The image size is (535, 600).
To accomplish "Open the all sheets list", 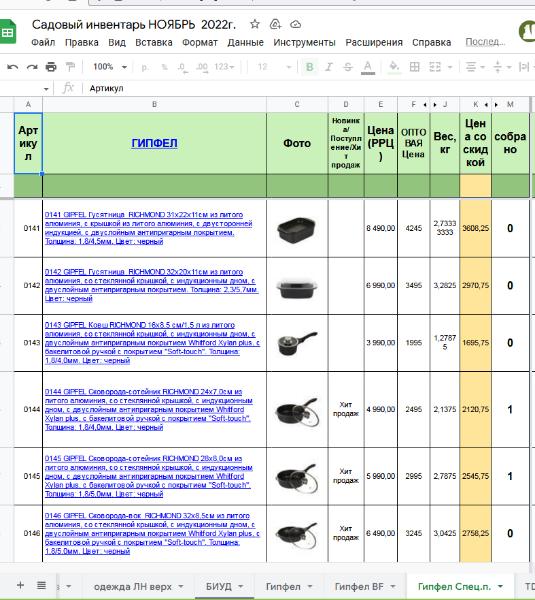I will [41, 585].
